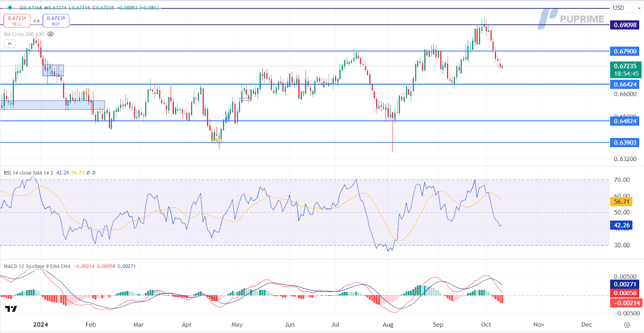This screenshot has height=333, width=644.
Task: Click the BUY 0.67238 button
Action: (x=56, y=21)
